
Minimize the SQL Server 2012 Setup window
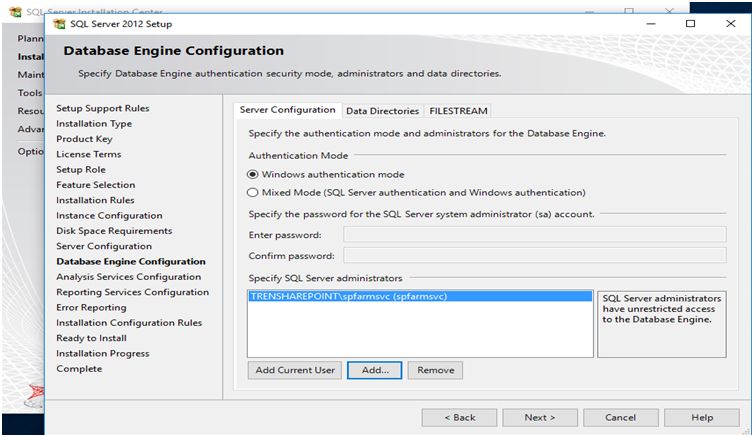(652, 23)
